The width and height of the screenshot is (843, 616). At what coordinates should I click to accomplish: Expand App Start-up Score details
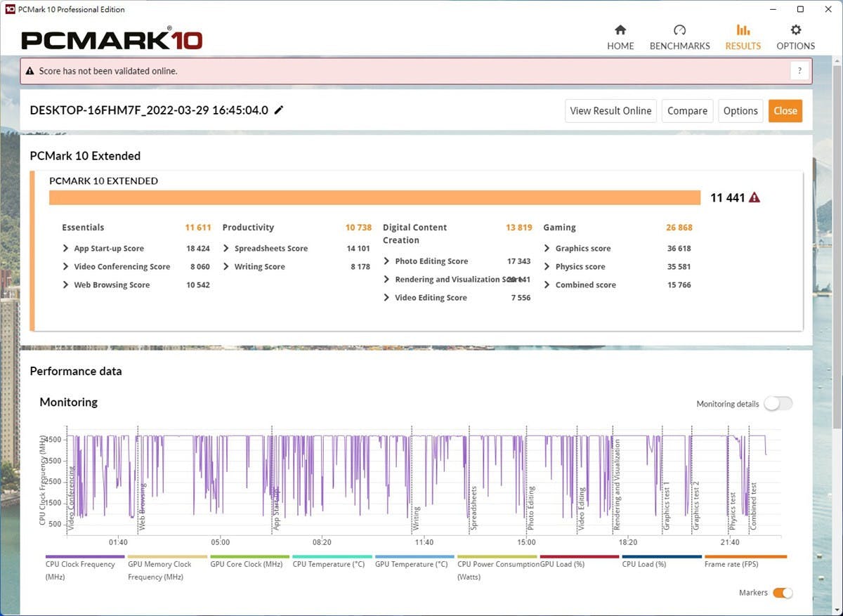(67, 249)
